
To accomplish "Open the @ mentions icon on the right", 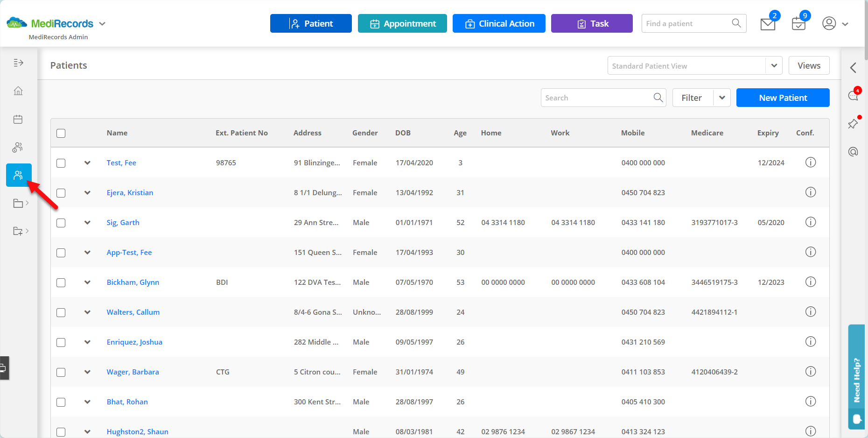I will 853,151.
